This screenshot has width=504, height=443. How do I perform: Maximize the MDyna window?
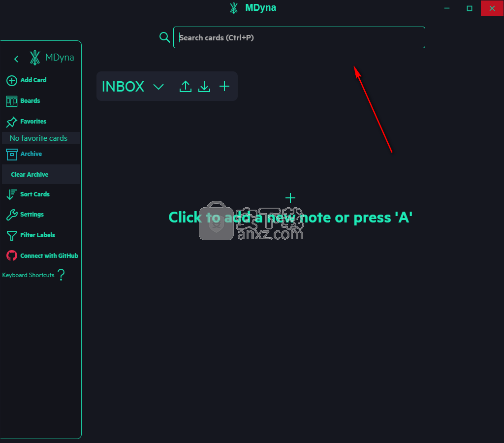(469, 8)
